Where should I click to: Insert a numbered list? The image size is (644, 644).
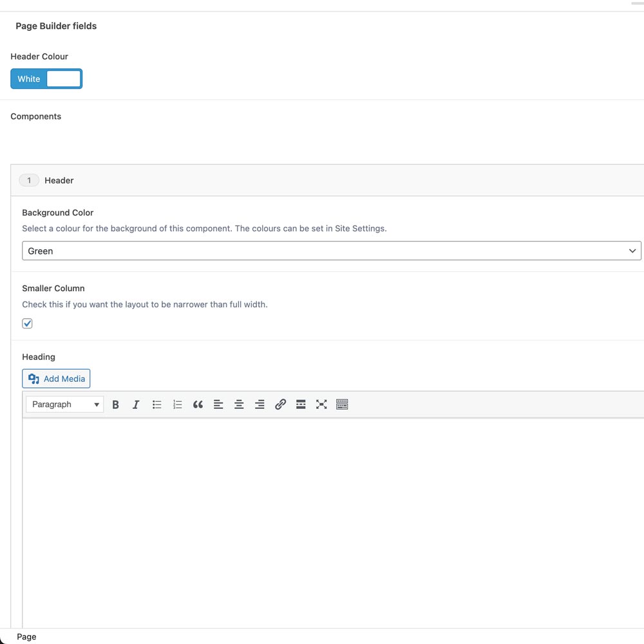point(177,404)
